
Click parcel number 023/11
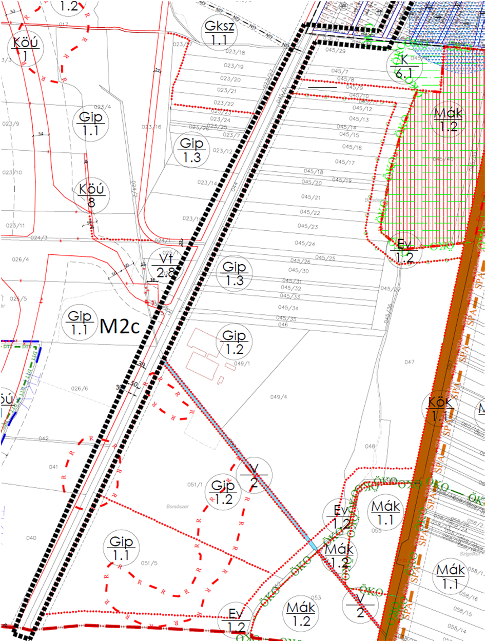pos(16,226)
